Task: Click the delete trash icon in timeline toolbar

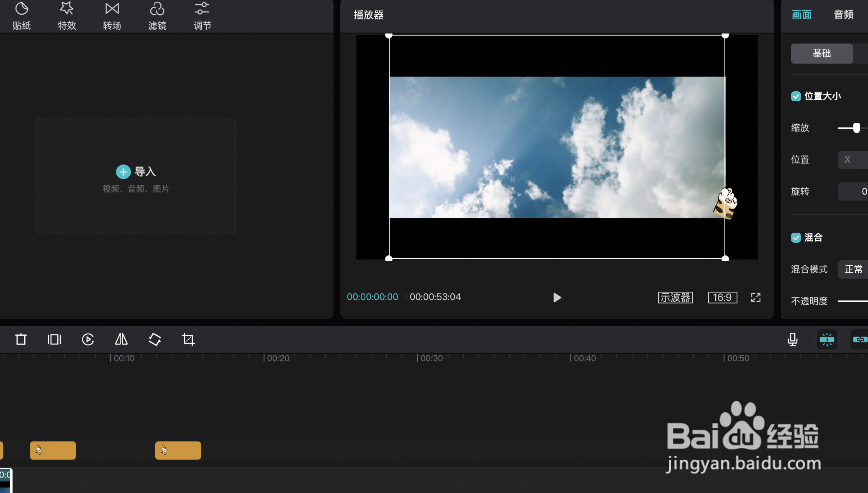Action: click(x=21, y=339)
